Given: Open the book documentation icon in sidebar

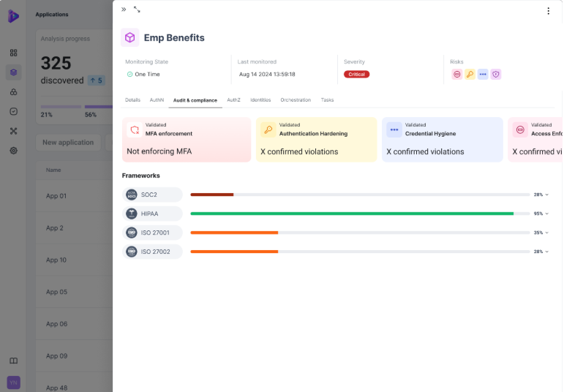Looking at the screenshot, I should click(13, 361).
